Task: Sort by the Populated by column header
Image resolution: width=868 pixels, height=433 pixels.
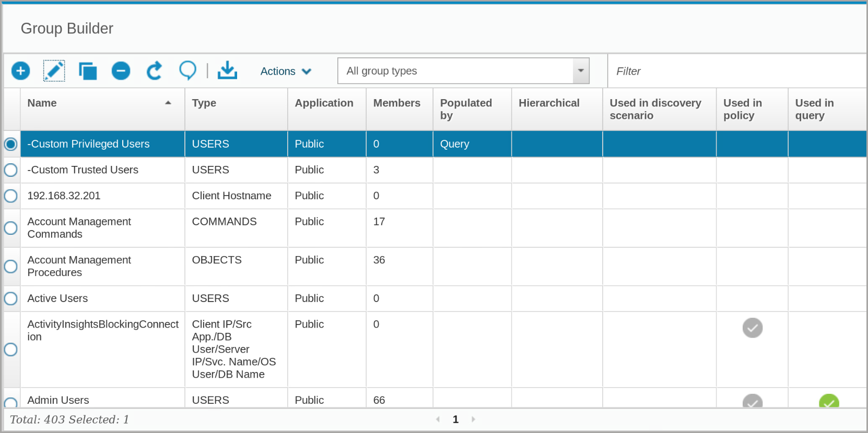Action: click(472, 109)
